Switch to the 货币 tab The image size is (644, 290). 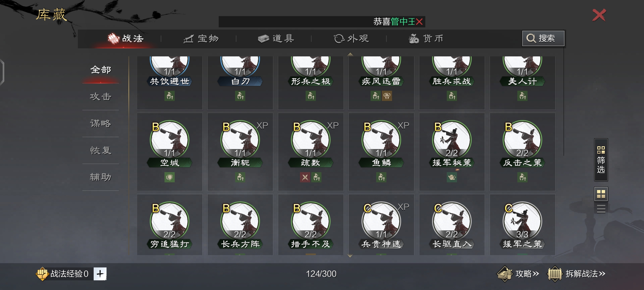click(426, 39)
